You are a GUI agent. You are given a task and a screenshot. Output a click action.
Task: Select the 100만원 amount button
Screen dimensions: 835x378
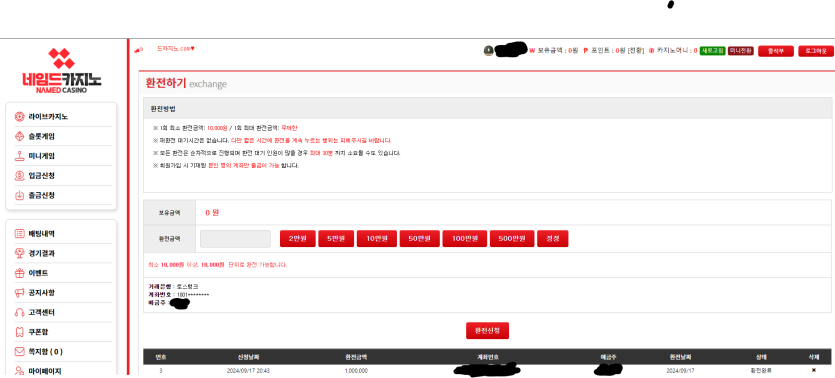pos(464,239)
